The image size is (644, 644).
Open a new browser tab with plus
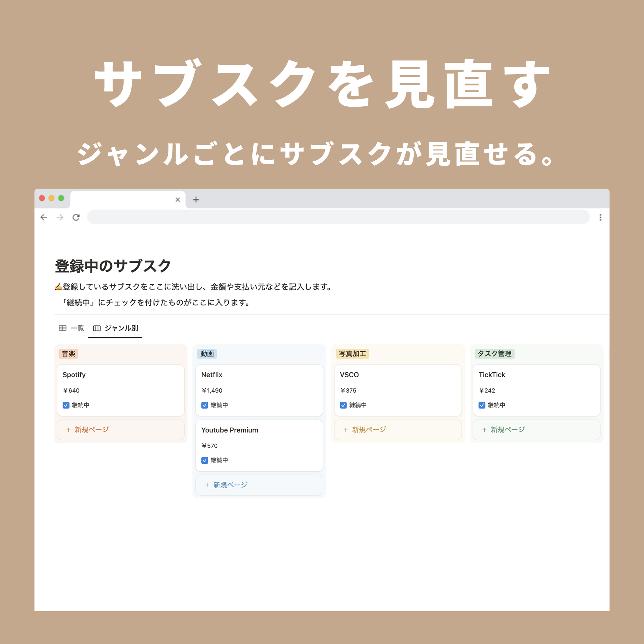tap(196, 200)
